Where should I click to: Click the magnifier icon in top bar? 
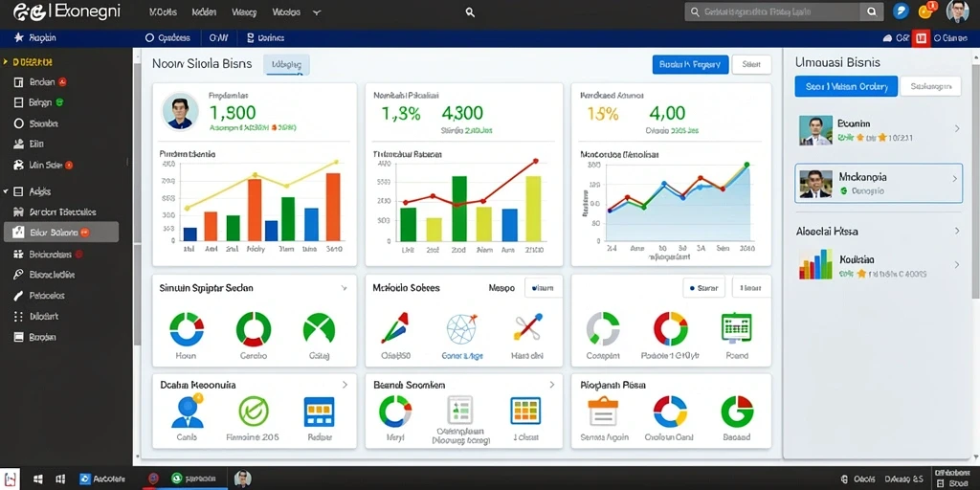coord(471,12)
